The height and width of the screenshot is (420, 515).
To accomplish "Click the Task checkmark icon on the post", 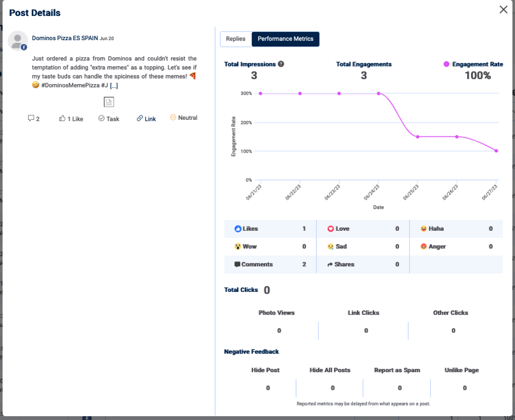I will pos(101,118).
